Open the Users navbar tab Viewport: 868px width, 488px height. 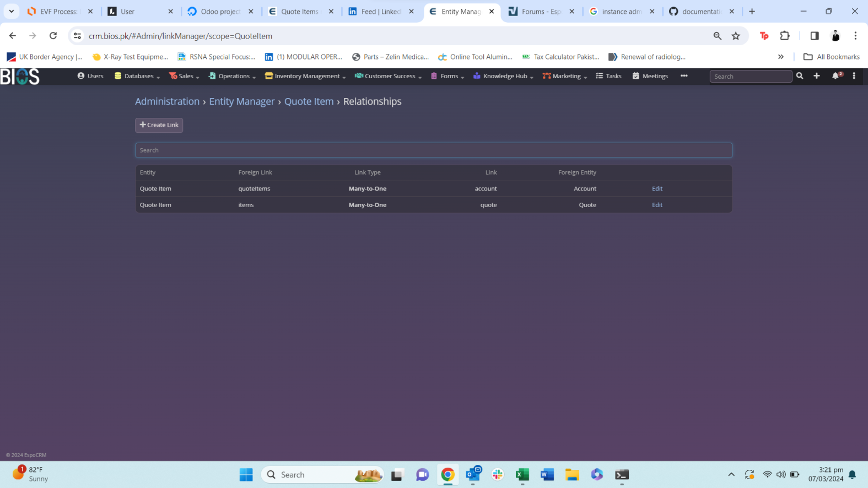90,76
